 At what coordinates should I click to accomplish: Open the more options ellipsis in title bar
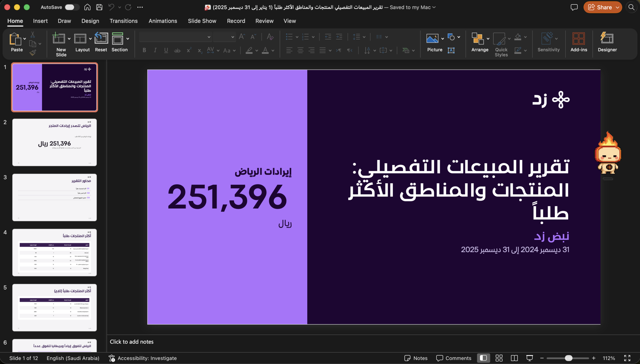tap(140, 7)
